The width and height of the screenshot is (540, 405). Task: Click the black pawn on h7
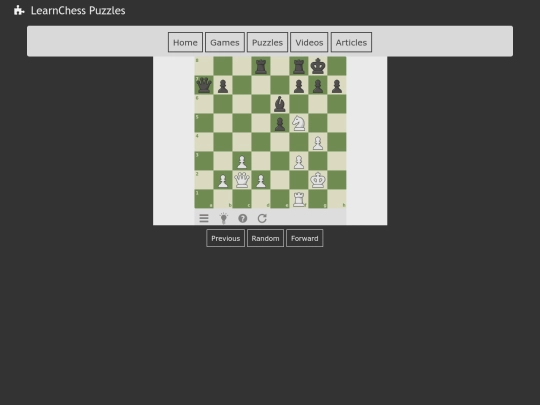336,85
